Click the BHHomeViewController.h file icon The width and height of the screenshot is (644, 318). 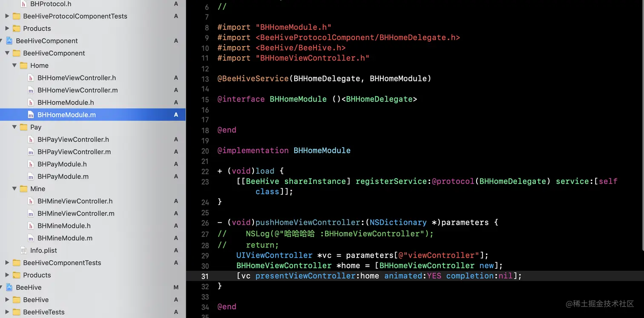(x=31, y=78)
